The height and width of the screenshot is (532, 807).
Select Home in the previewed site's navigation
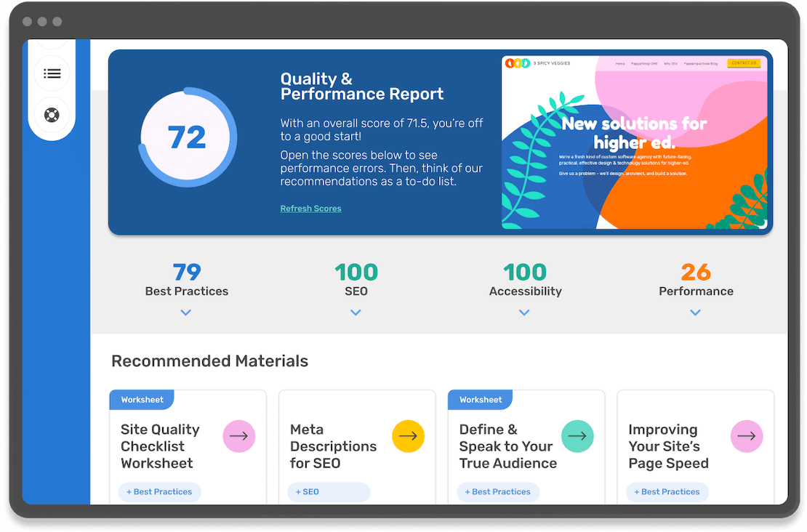(x=619, y=63)
